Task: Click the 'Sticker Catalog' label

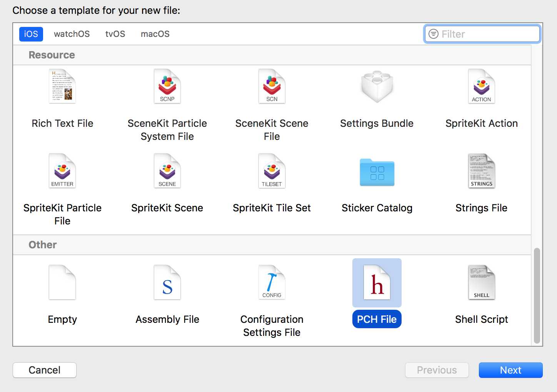Action: pyautogui.click(x=377, y=208)
